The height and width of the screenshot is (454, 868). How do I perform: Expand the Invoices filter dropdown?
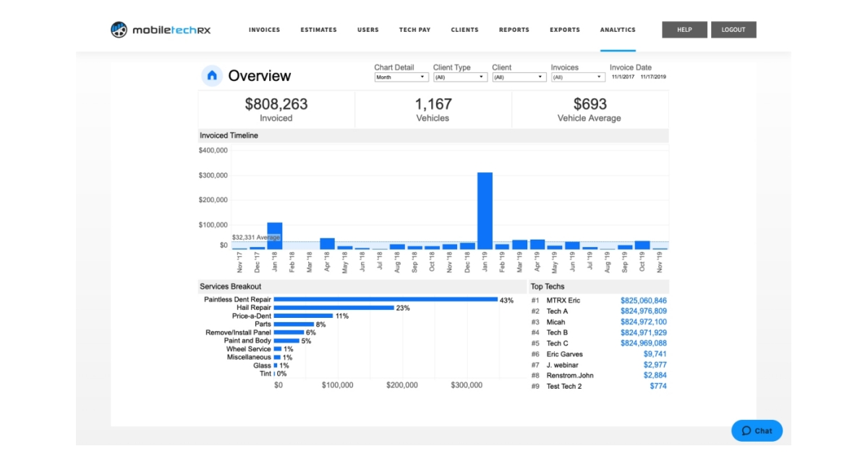578,77
